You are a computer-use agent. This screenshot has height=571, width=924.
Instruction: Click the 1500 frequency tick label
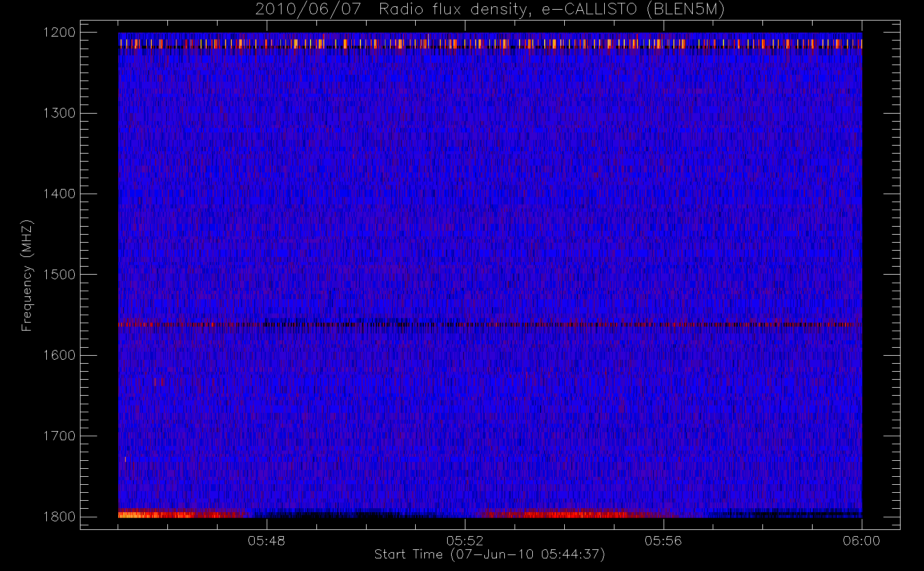59,275
